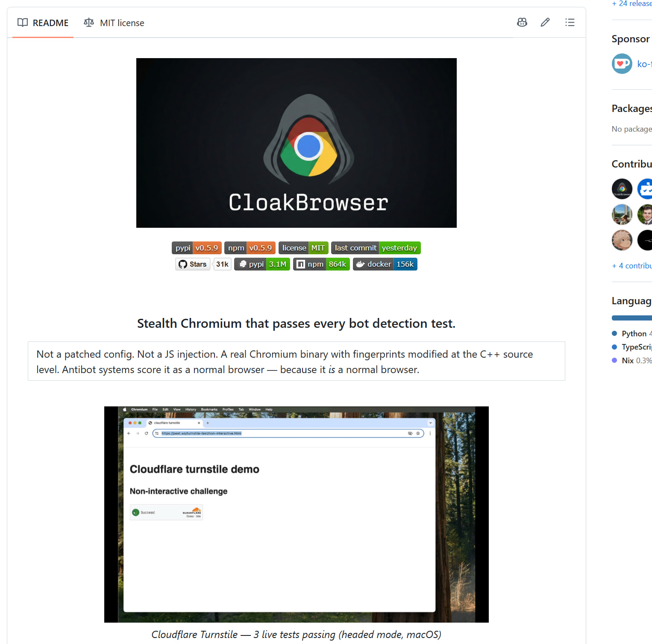The image size is (652, 644).
Task: Open the Contributors heading link
Action: click(632, 164)
